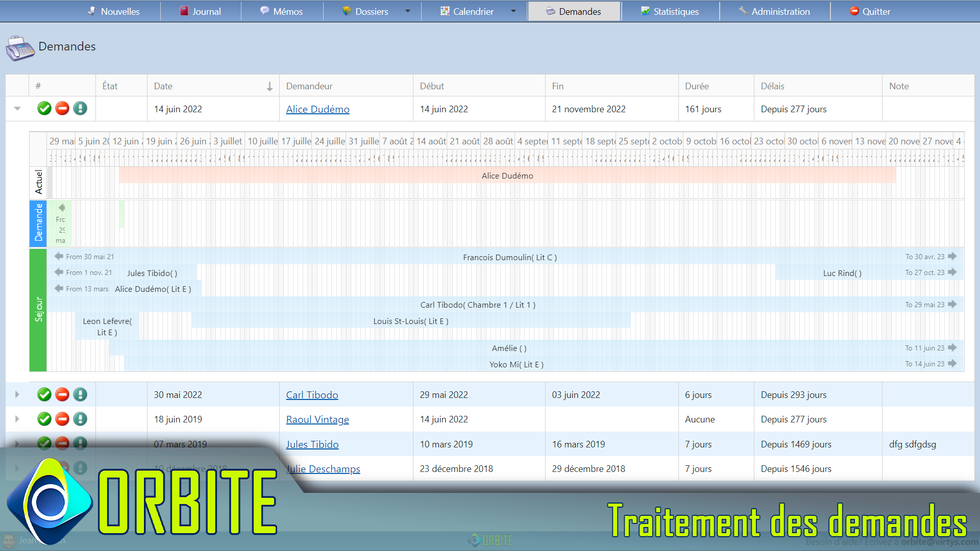
Task: Click forward arrow beside To 11 juin 23
Action: (952, 347)
